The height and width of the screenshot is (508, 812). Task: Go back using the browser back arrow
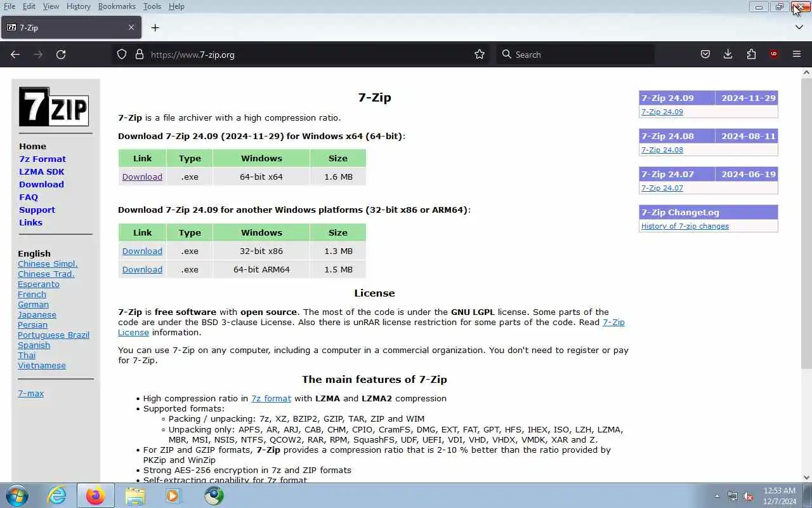[15, 55]
